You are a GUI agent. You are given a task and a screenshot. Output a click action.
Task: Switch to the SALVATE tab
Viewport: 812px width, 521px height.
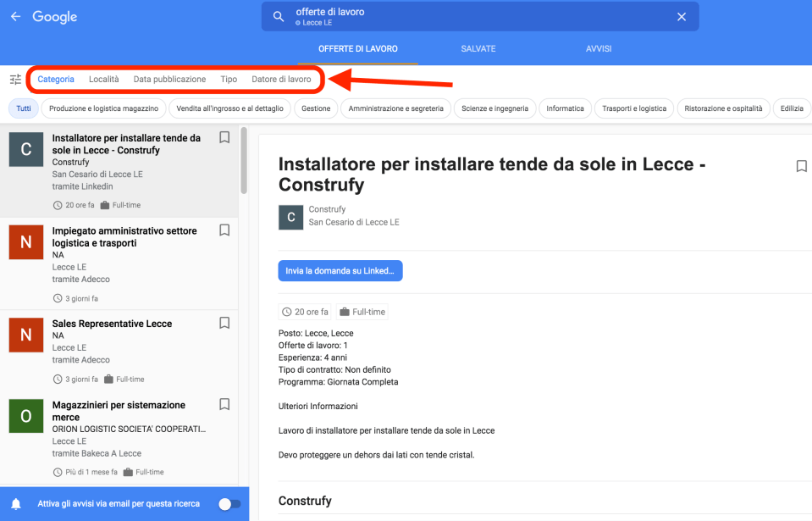[x=478, y=49]
